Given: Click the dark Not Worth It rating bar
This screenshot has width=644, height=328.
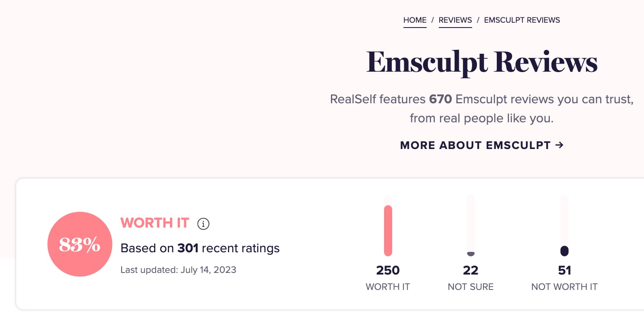Looking at the screenshot, I should coord(565,251).
